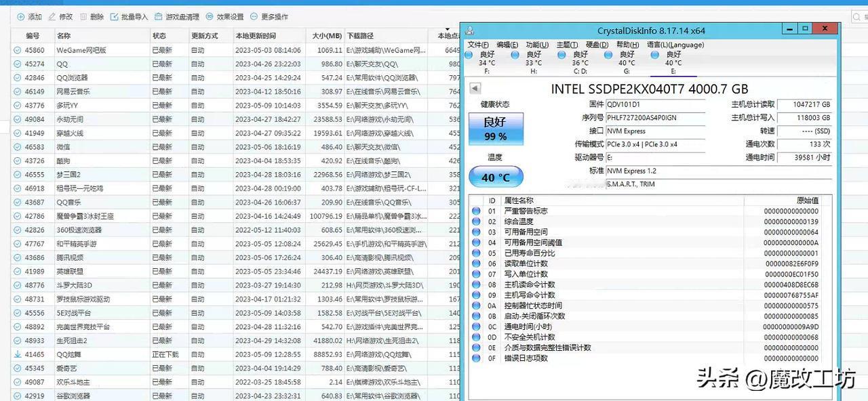This screenshot has width=868, height=401.
Task: Click the 接口 field NVM Express
Action: point(655,131)
